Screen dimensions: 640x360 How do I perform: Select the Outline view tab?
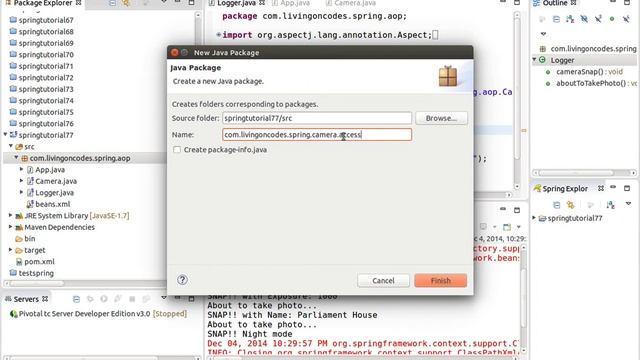[555, 3]
